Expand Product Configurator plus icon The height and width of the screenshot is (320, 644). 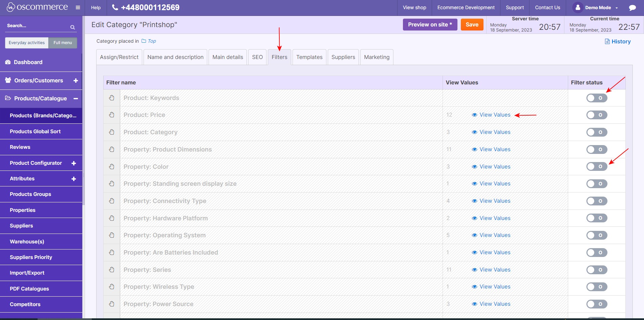click(x=73, y=163)
